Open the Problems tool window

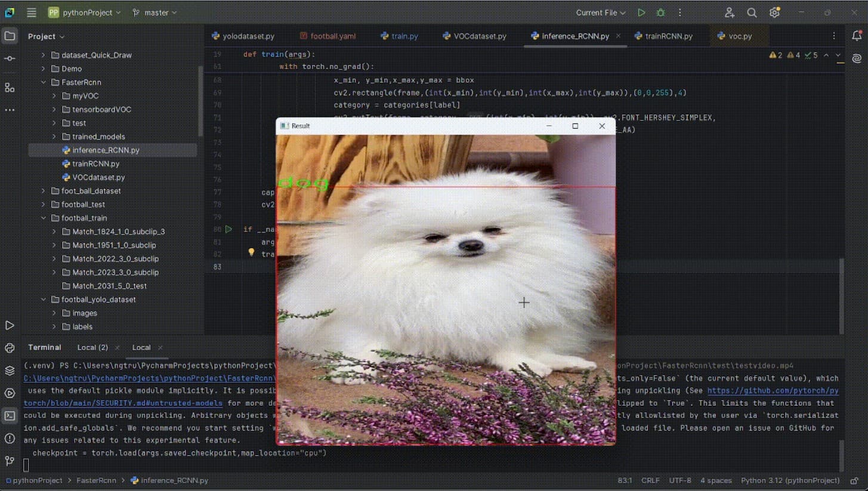[x=10, y=438]
